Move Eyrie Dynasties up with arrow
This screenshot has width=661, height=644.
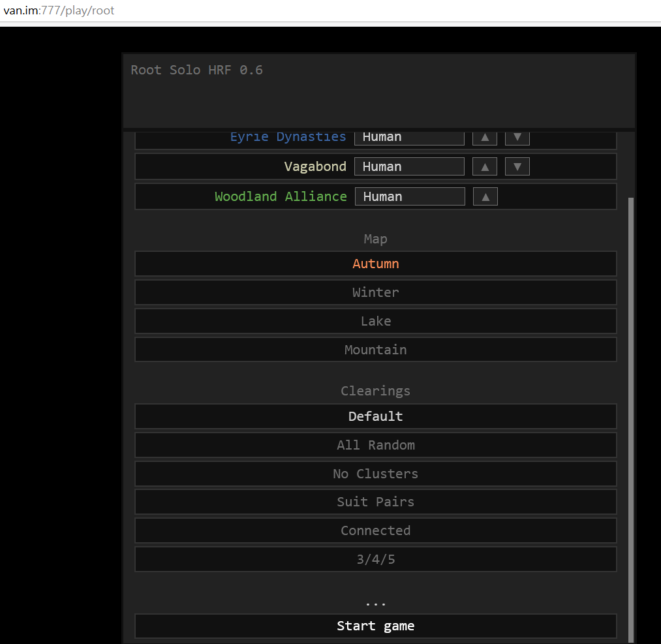484,138
